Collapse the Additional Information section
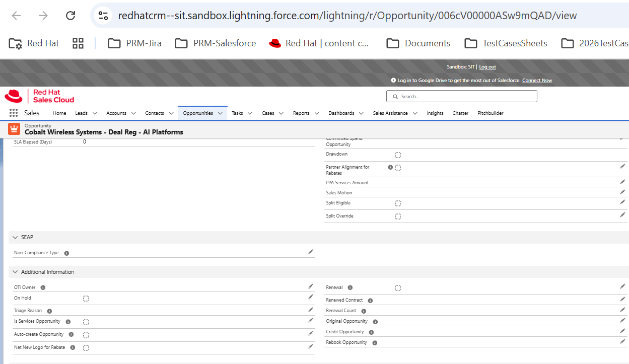Image resolution: width=629 pixels, height=364 pixels. (x=15, y=272)
